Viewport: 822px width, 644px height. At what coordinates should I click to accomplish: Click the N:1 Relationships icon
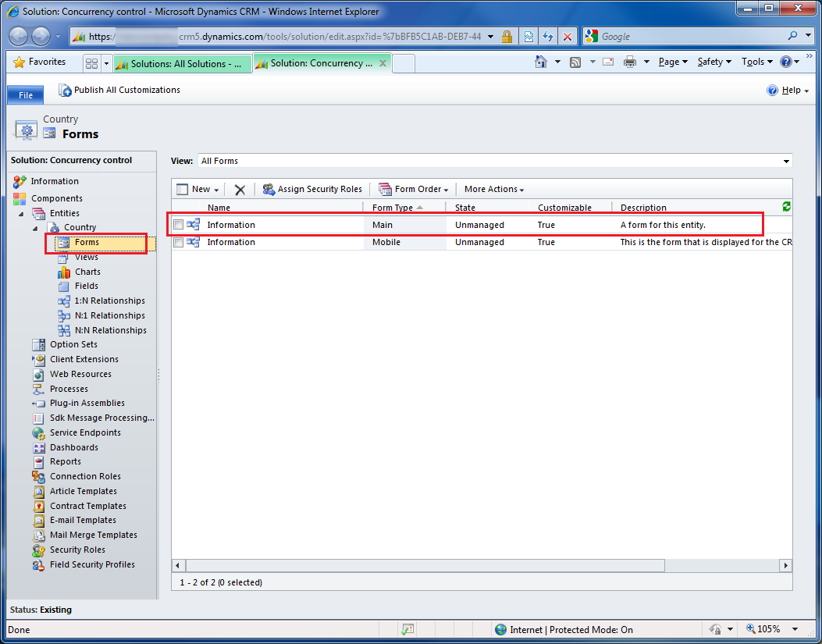click(64, 315)
